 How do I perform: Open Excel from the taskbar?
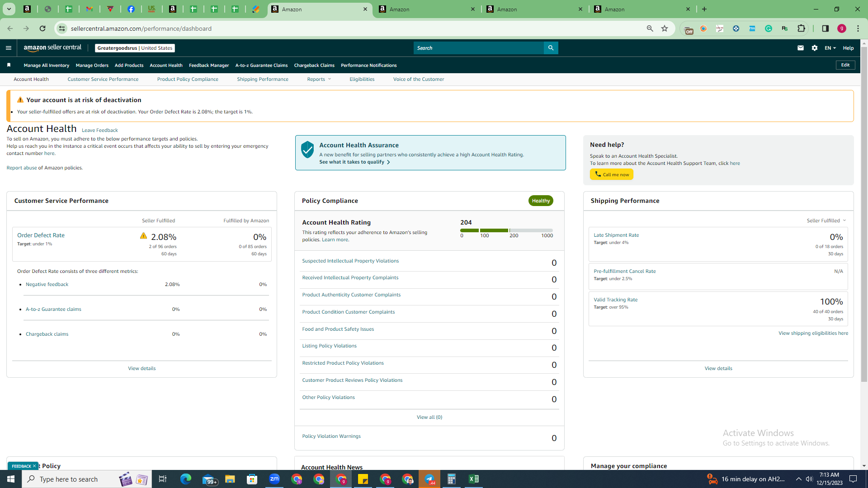pyautogui.click(x=474, y=479)
